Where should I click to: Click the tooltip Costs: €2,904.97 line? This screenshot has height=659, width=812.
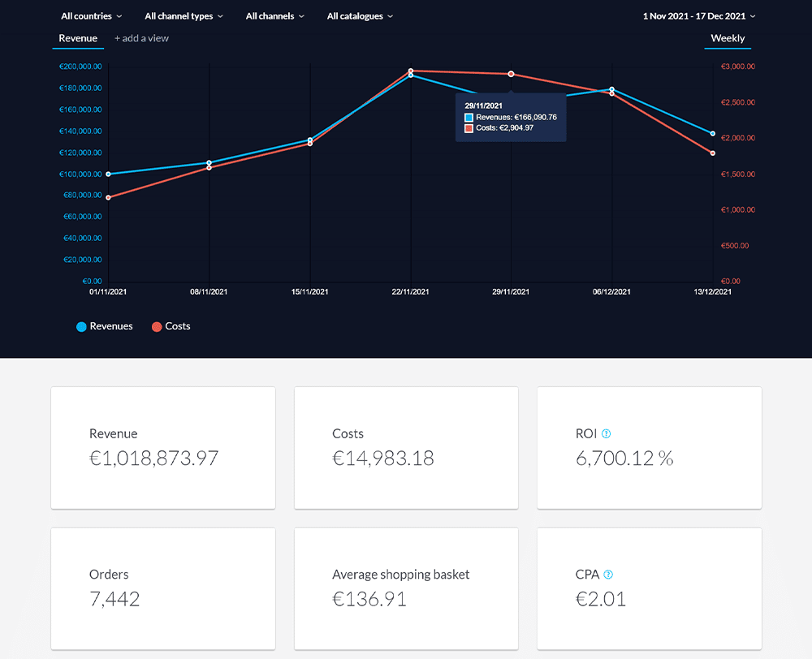(499, 128)
